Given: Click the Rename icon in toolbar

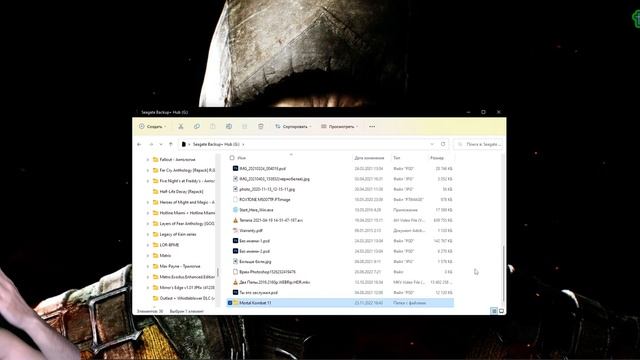Looking at the screenshot, I should (229, 127).
